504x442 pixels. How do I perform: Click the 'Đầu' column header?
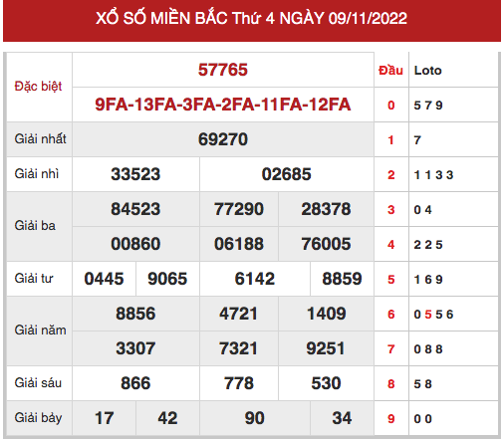pos(390,70)
